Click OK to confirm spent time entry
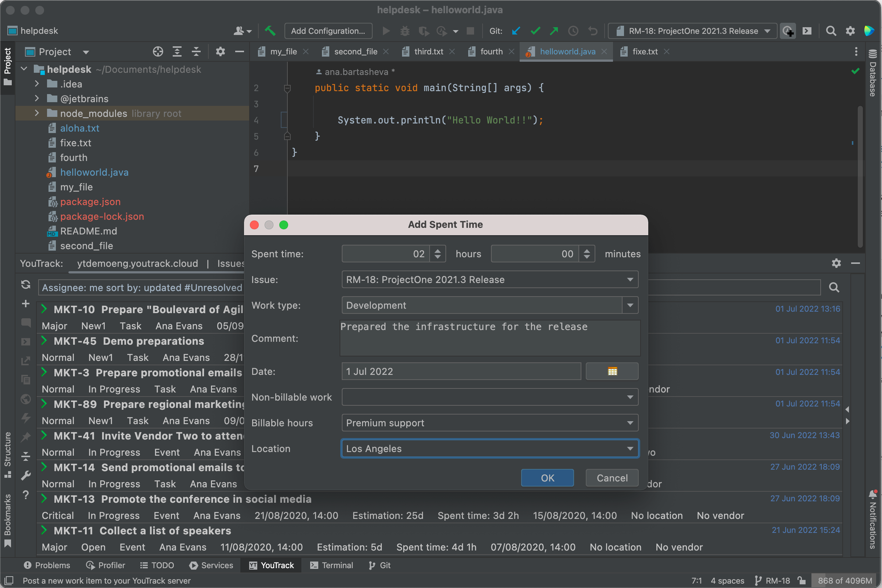The image size is (882, 588). click(x=547, y=478)
